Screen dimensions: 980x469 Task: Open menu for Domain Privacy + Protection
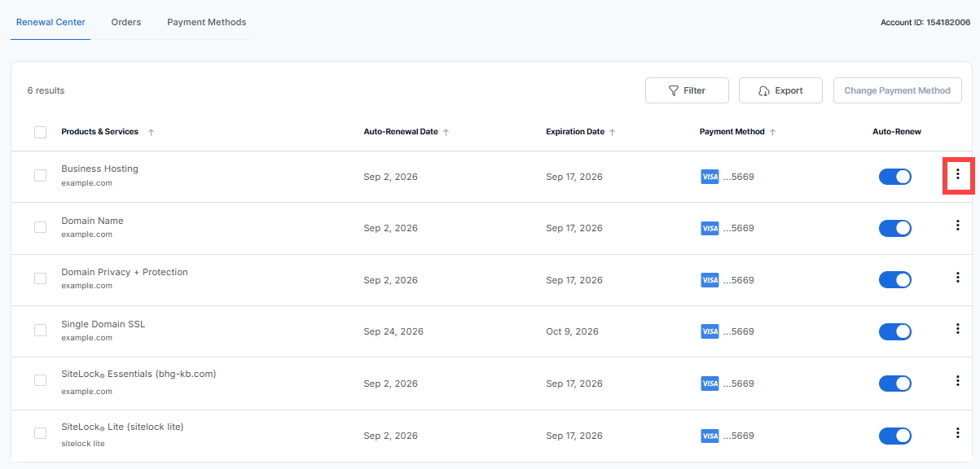click(x=957, y=278)
